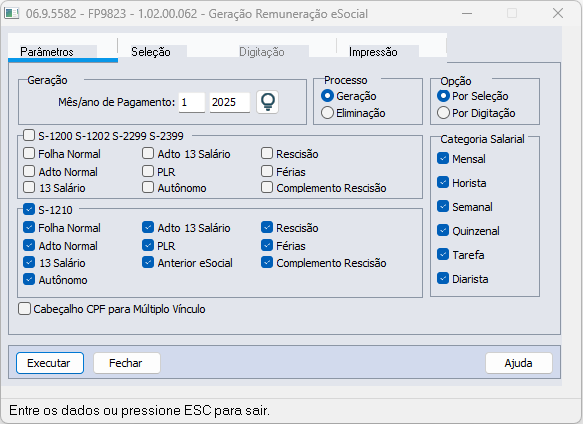Check Autônomo in the S-1200 group
The width and height of the screenshot is (583, 424).
(x=148, y=187)
